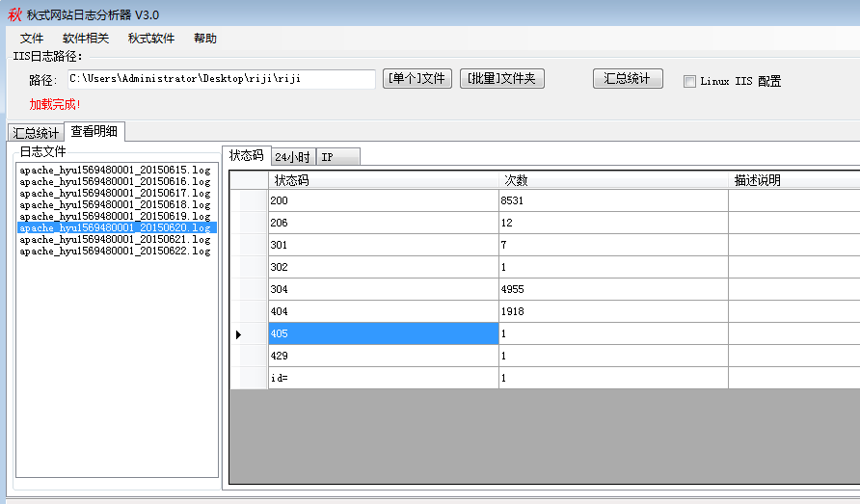Click the [批量]文件夹 button
The image size is (860, 504).
point(502,79)
